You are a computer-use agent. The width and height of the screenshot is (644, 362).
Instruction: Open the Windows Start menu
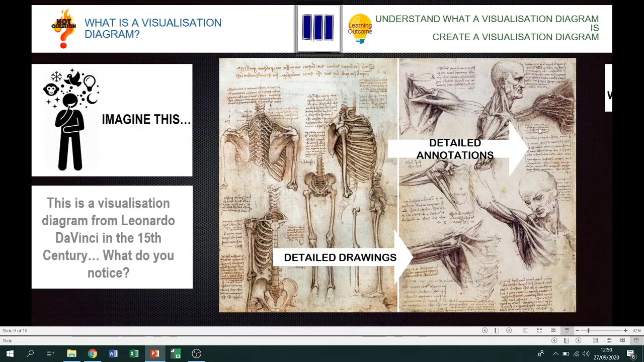(x=10, y=354)
